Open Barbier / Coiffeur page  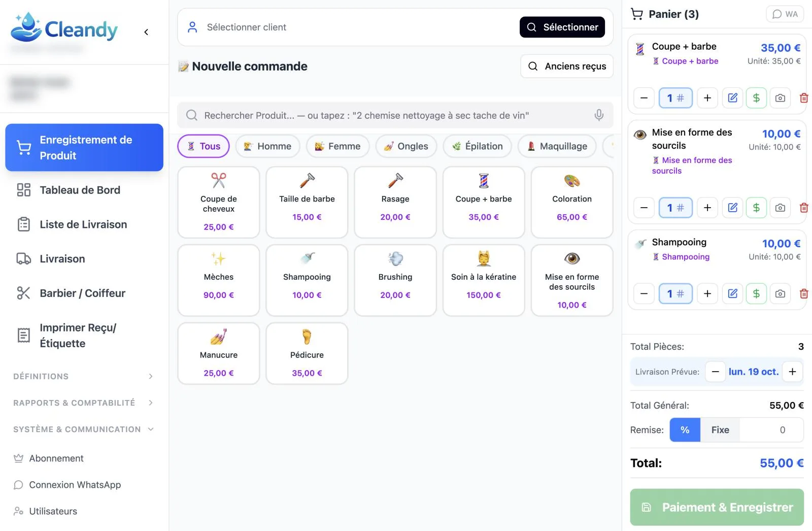pyautogui.click(x=84, y=293)
